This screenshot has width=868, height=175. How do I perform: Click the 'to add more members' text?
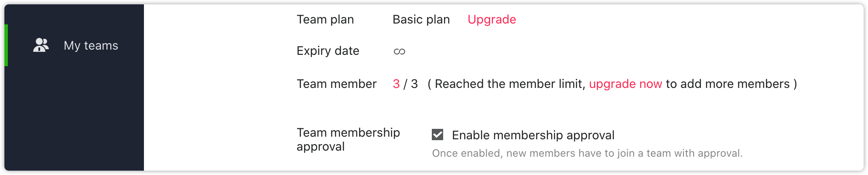click(x=728, y=84)
